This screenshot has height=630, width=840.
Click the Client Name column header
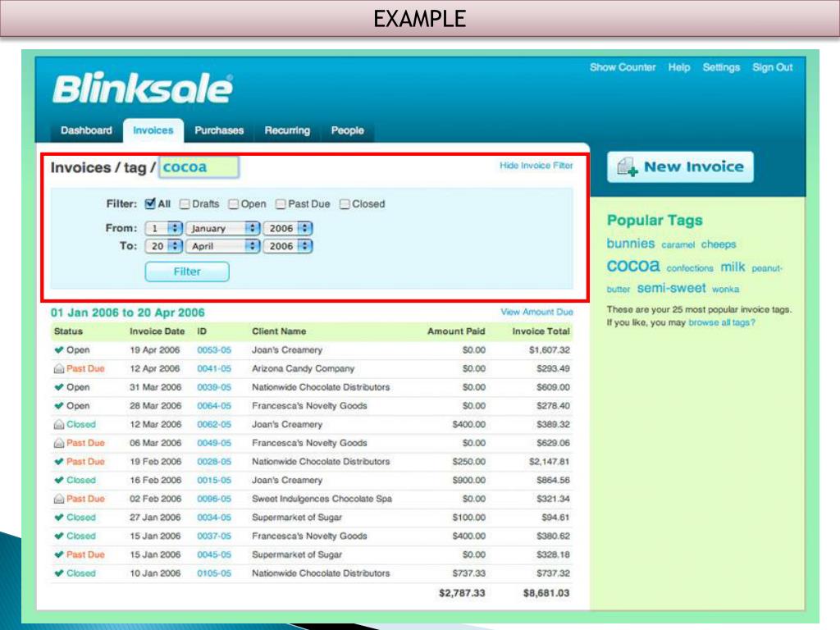click(279, 331)
